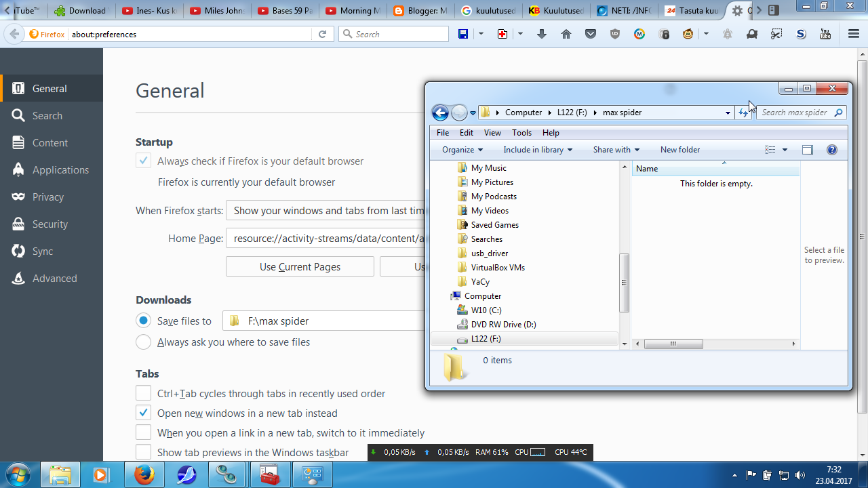The height and width of the screenshot is (488, 868).
Task: Click Use Current Pages button
Action: coord(300,266)
